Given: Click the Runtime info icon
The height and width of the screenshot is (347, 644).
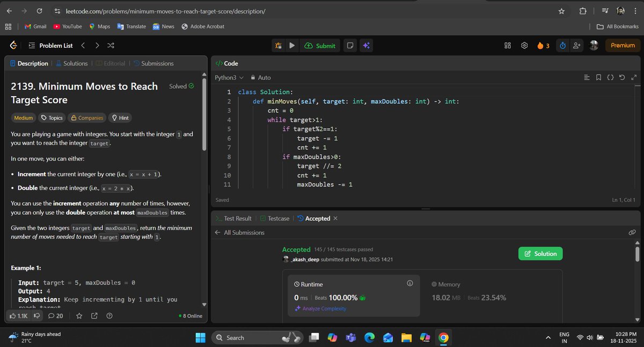Looking at the screenshot, I should coord(410,284).
